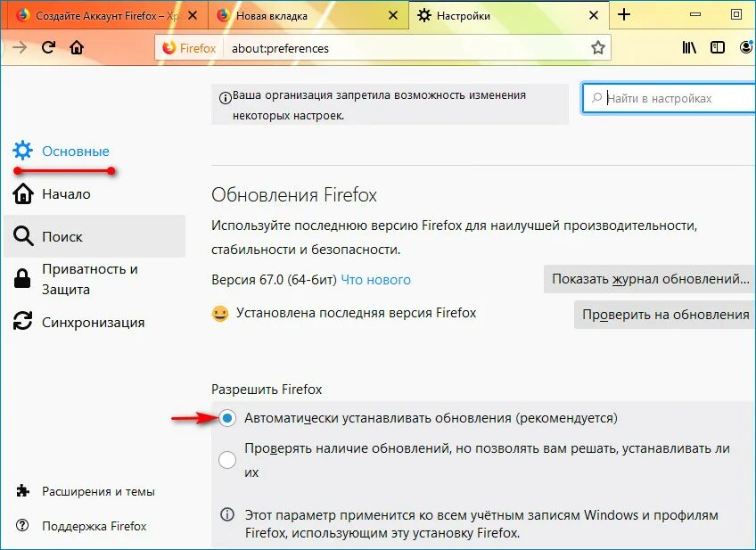Image resolution: width=756 pixels, height=550 pixels.
Task: Open the Синхронизация settings category
Action: coord(94,322)
